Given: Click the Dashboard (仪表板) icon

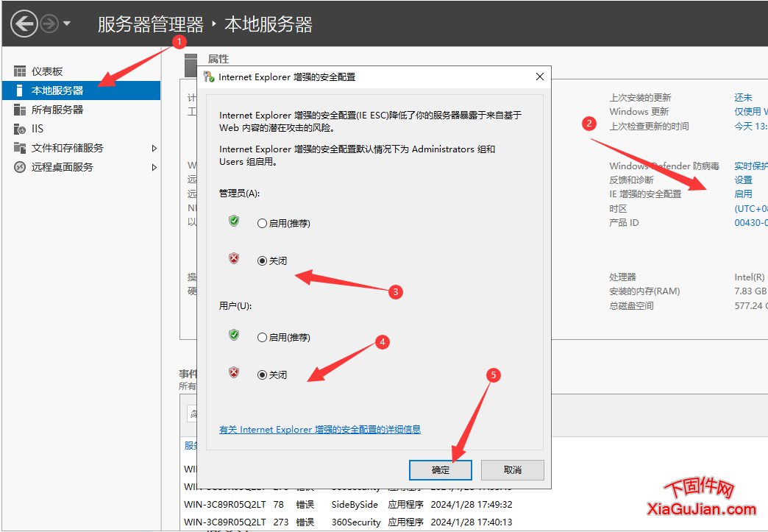Looking at the screenshot, I should tap(20, 71).
